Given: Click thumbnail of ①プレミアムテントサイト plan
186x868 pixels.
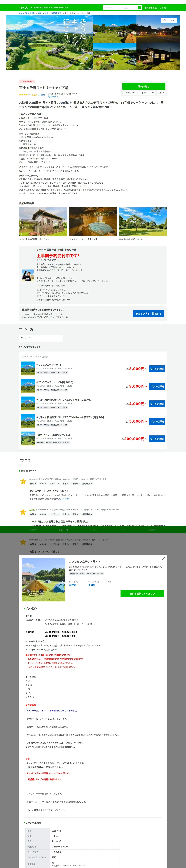Looking at the screenshot, I should click(x=28, y=369).
